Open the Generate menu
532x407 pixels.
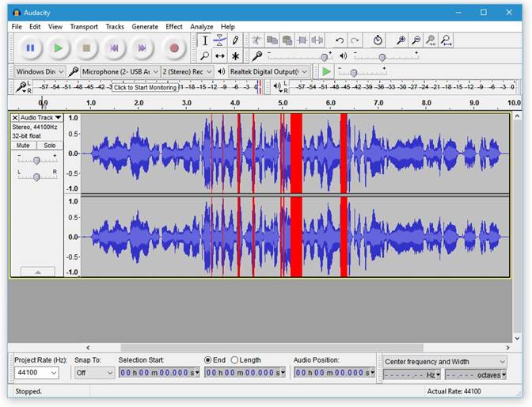145,26
